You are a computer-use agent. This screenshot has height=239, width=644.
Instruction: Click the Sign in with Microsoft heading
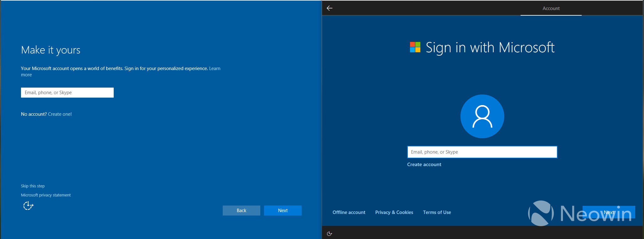[490, 48]
